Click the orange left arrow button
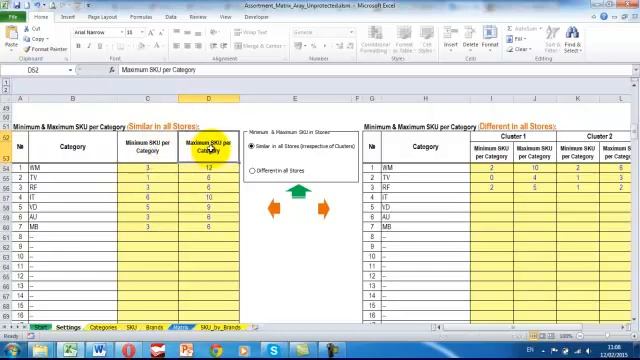Screen dimensions: 640x360 point(274,209)
